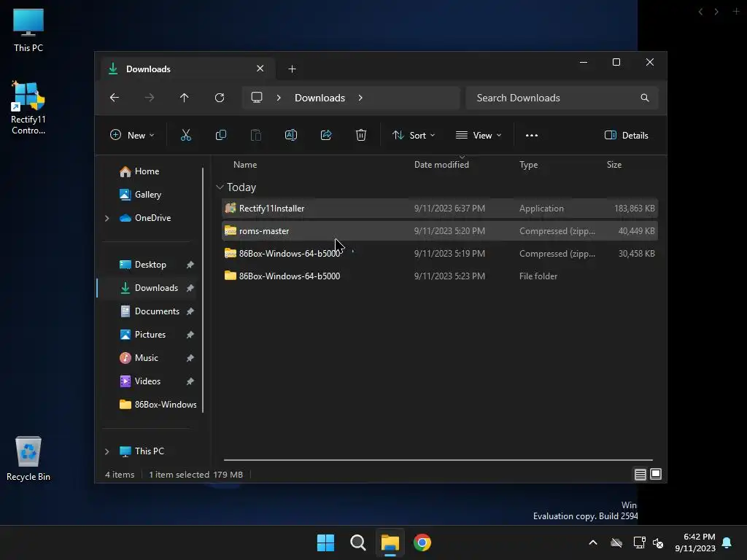Select the roms-master zip file
The image size is (747, 560).
click(x=440, y=231)
